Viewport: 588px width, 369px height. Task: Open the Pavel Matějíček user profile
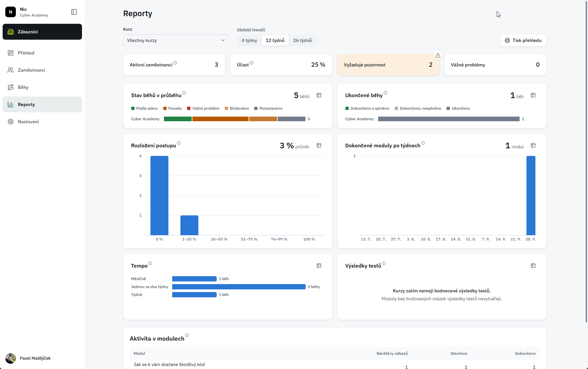42,358
